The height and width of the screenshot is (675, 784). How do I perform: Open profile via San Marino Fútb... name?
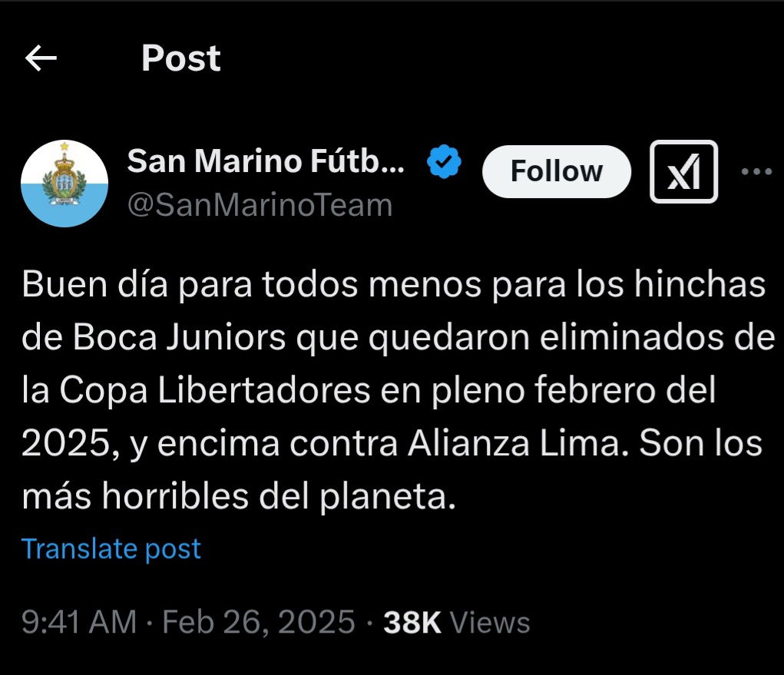click(266, 161)
